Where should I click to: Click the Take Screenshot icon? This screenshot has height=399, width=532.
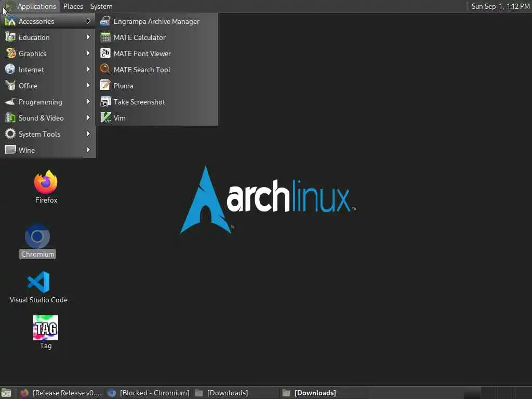tap(105, 101)
